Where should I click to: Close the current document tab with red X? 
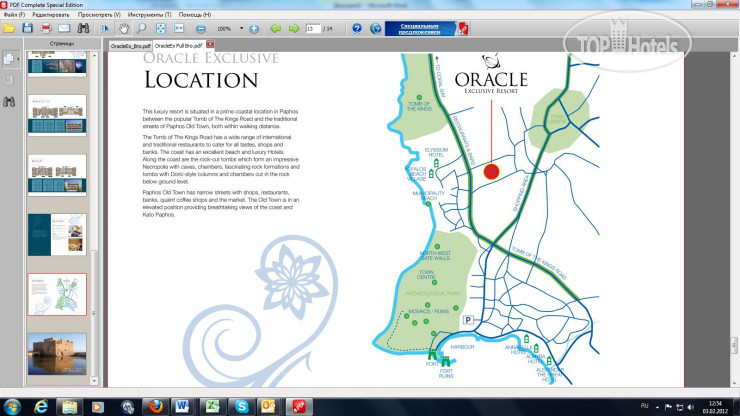pyautogui.click(x=210, y=44)
